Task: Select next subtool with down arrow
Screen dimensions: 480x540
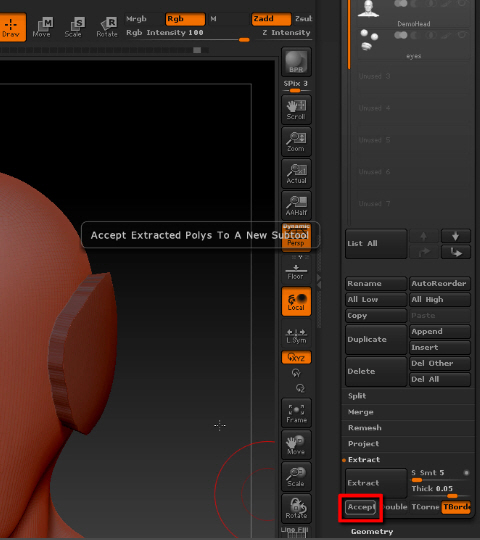Action: click(456, 236)
